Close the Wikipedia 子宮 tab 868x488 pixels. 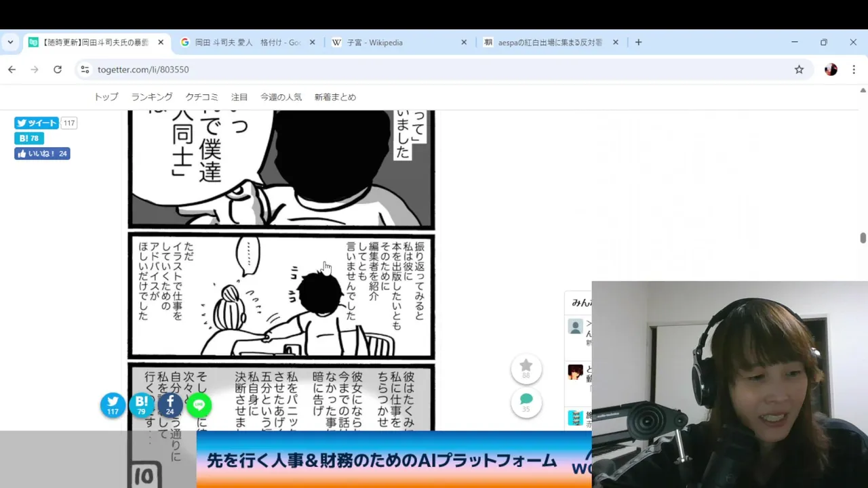[x=464, y=42]
